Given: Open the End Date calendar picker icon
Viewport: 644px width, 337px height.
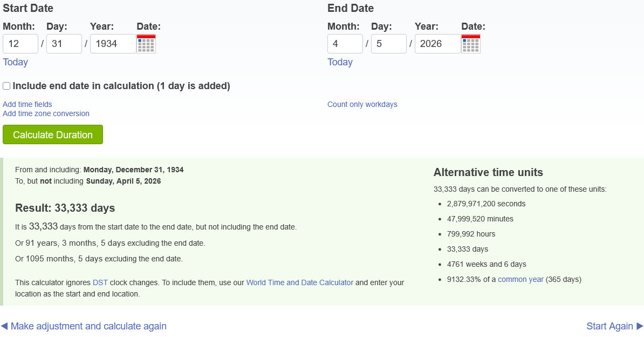Looking at the screenshot, I should [471, 44].
